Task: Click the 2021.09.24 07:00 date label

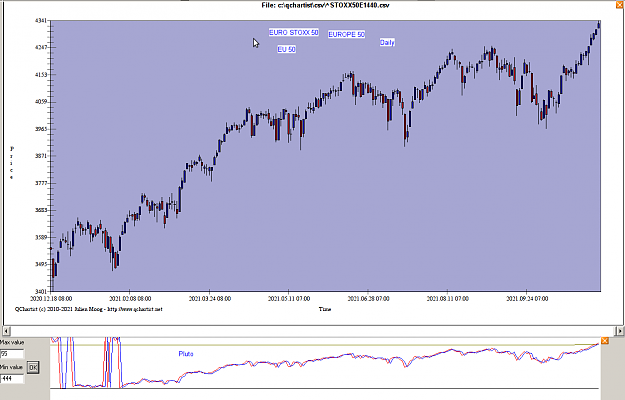Action: (527, 298)
